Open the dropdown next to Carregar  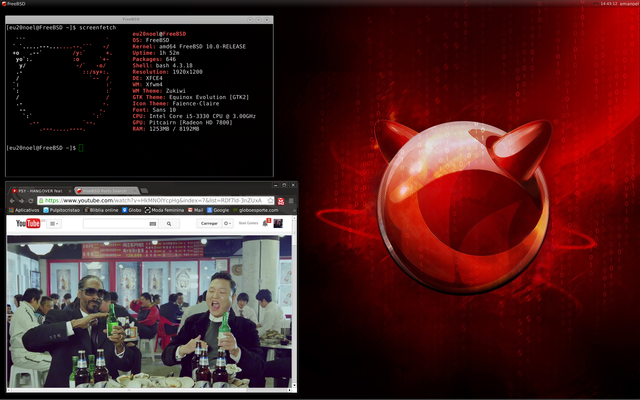click(228, 223)
